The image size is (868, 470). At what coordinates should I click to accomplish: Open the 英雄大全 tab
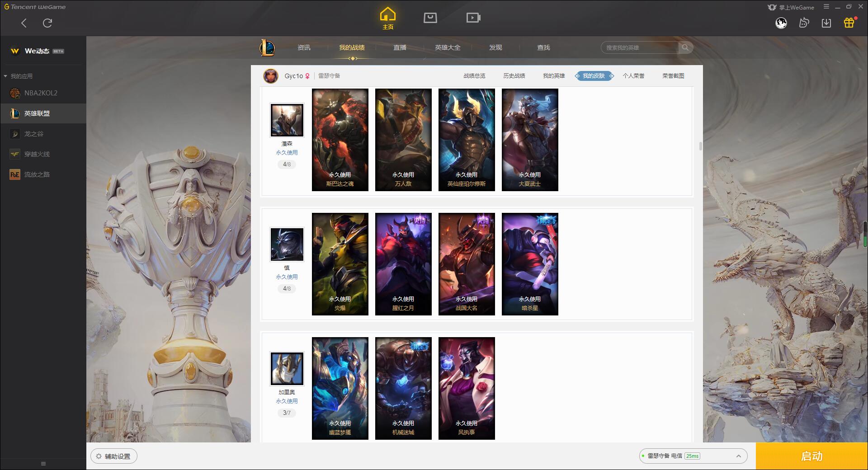(448, 47)
